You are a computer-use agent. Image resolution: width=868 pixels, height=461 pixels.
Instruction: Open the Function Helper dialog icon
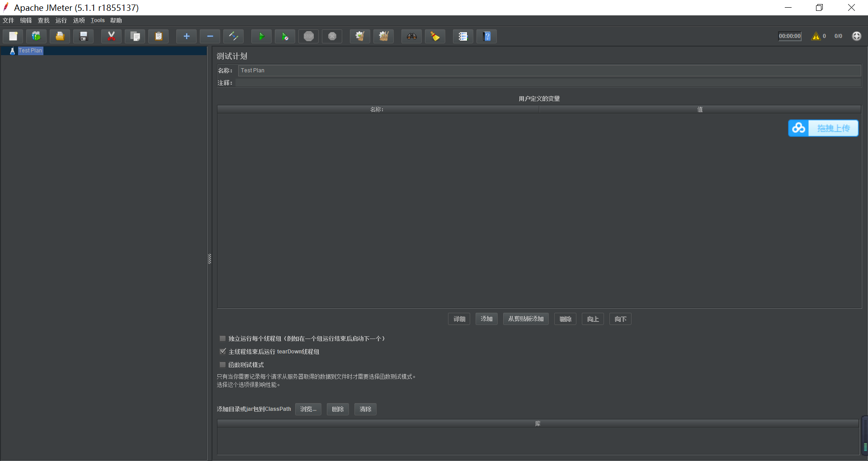click(x=463, y=36)
